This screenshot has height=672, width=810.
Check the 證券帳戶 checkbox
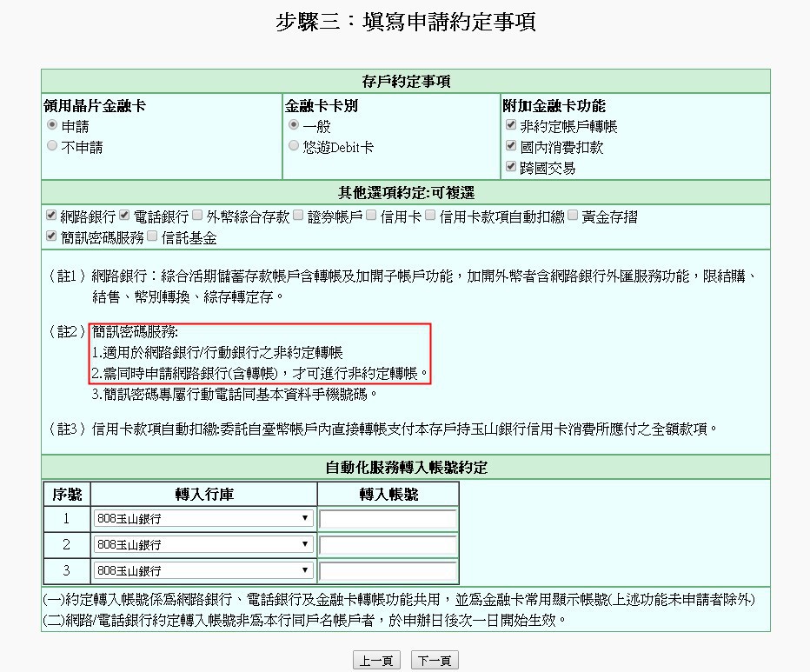[298, 215]
